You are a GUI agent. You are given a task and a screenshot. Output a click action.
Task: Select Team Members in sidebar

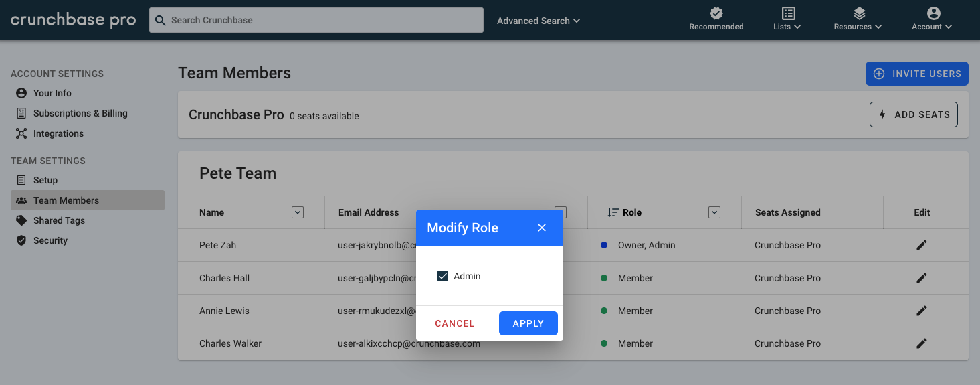[x=88, y=200]
